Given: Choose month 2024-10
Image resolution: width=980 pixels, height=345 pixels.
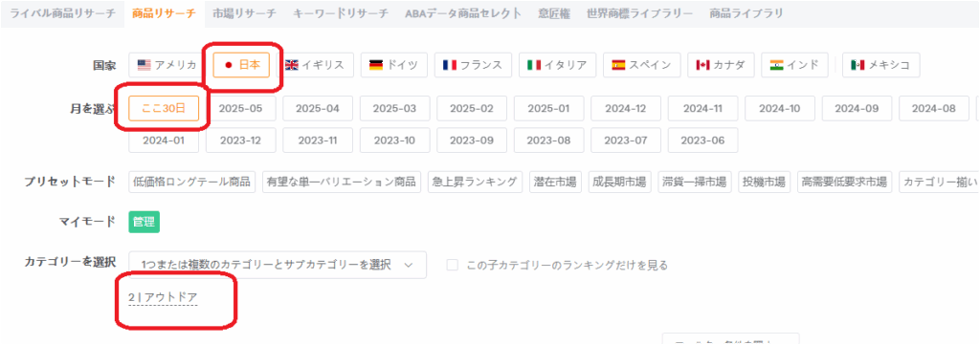Looking at the screenshot, I should pos(780,109).
